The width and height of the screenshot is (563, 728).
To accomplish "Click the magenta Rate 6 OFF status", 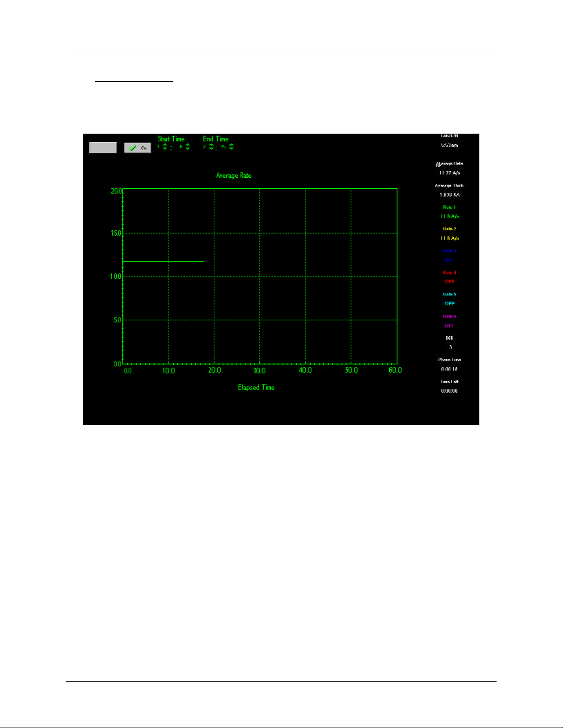I will tap(449, 325).
